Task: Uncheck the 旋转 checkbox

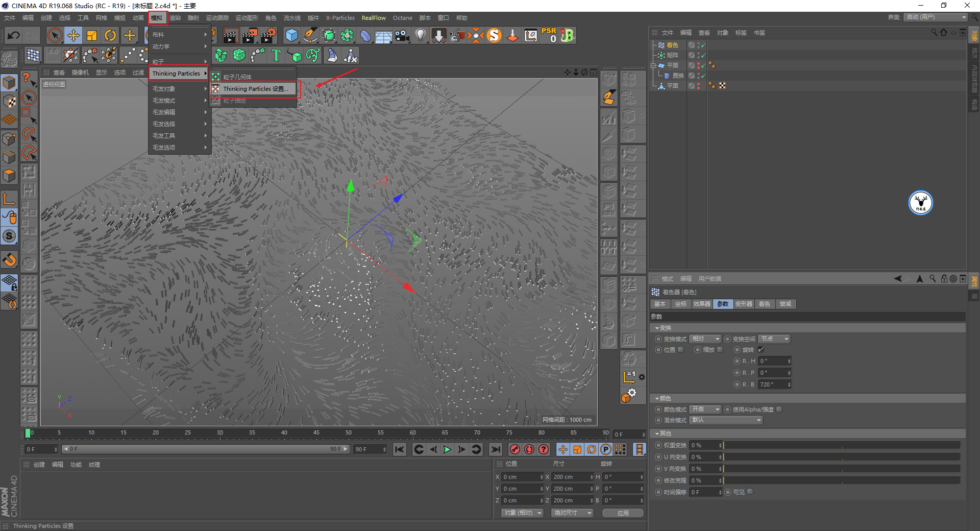Action: tap(761, 349)
